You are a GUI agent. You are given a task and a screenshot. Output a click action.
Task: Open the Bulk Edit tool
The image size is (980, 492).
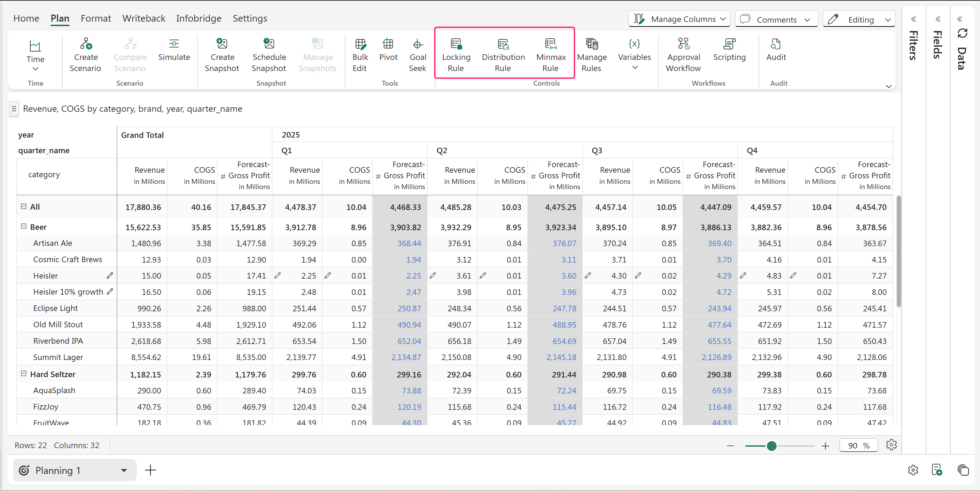tap(359, 55)
